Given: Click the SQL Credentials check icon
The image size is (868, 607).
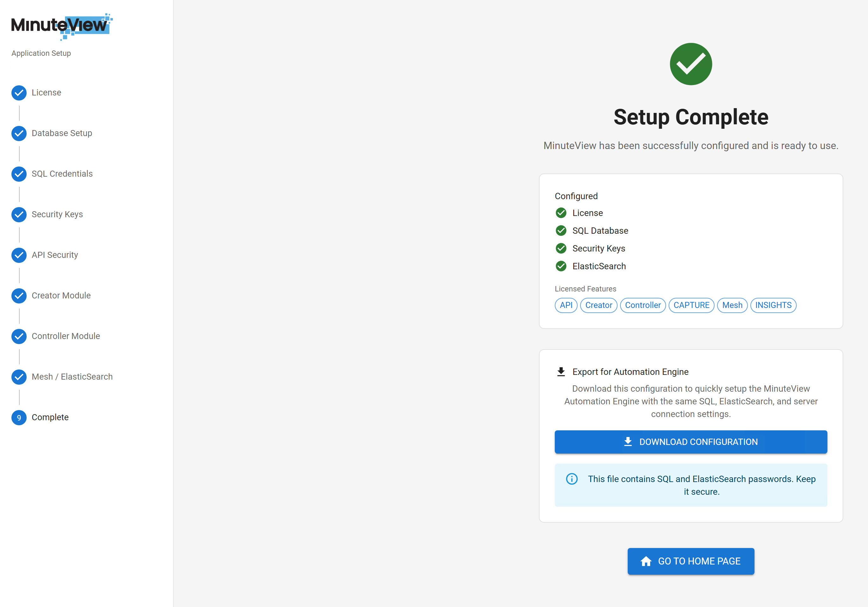Looking at the screenshot, I should (19, 174).
